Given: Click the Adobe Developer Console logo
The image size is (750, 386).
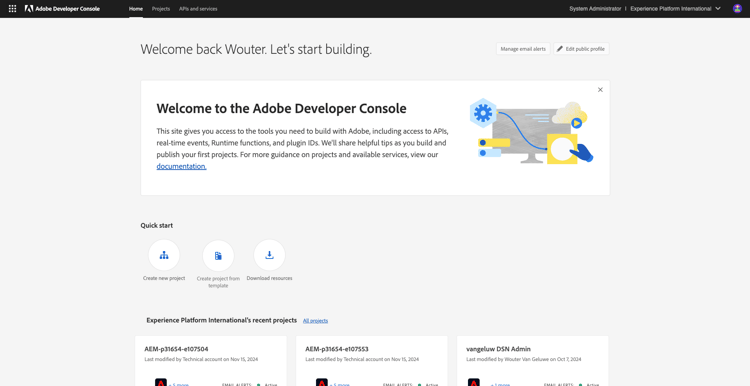Looking at the screenshot, I should pos(63,9).
